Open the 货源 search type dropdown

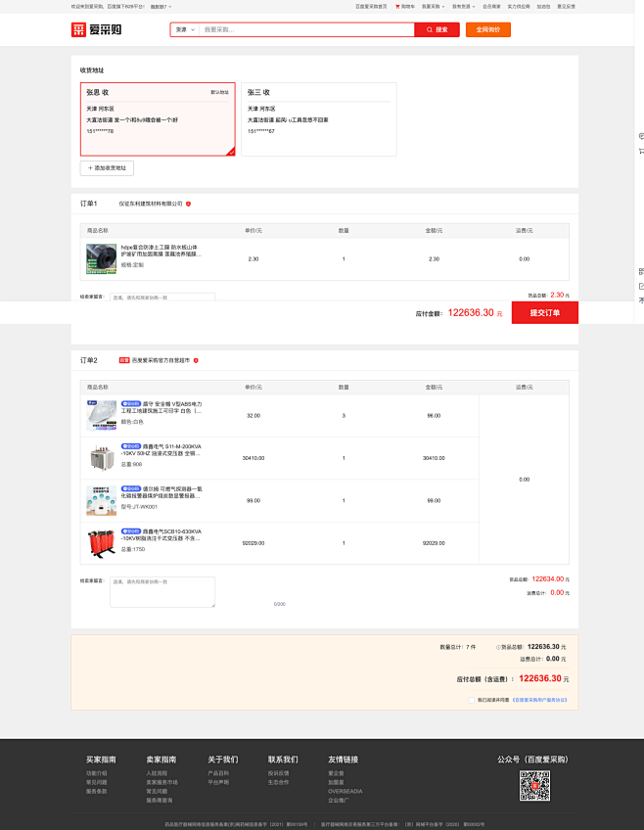point(184,29)
